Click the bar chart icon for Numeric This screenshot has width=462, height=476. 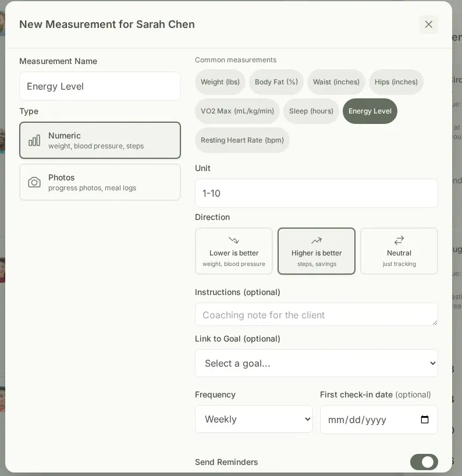[x=34, y=140]
